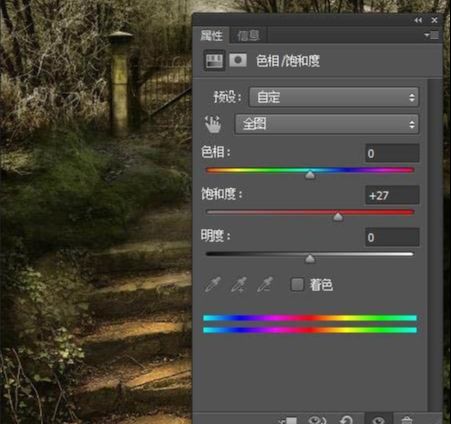Select the first eyedropper tool
This screenshot has height=424, width=451.
tap(212, 285)
